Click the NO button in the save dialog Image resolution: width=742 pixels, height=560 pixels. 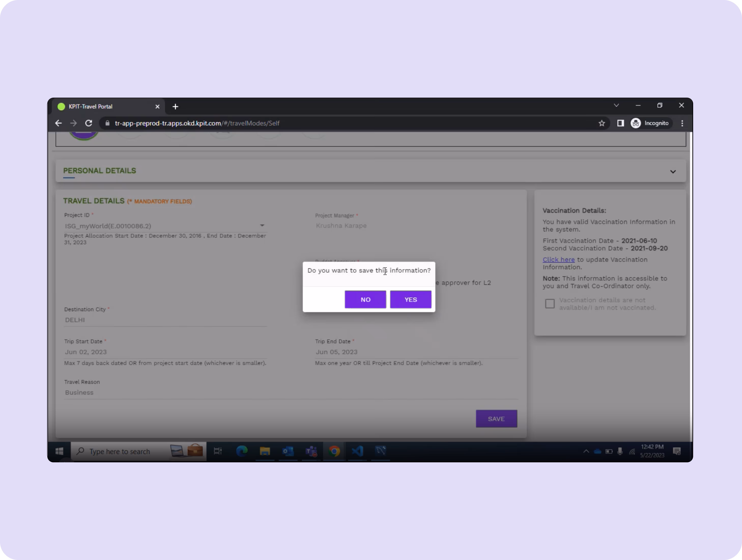[365, 299]
